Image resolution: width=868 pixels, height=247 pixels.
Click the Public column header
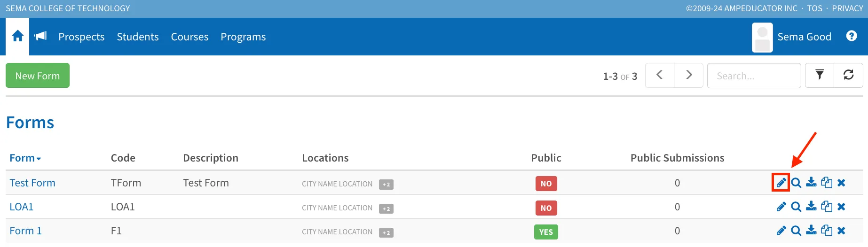pos(546,158)
